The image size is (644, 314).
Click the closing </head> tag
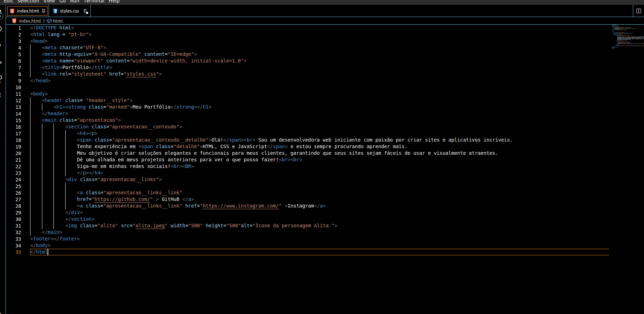[x=40, y=80]
